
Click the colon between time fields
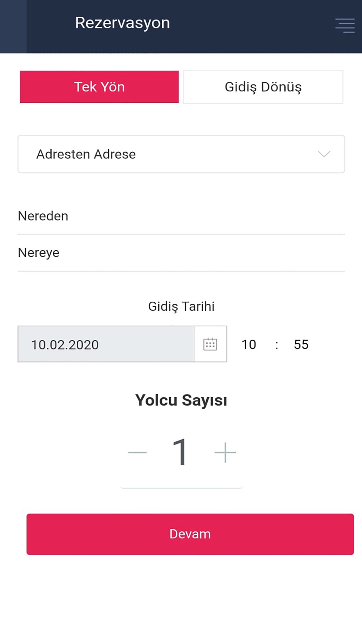(277, 345)
